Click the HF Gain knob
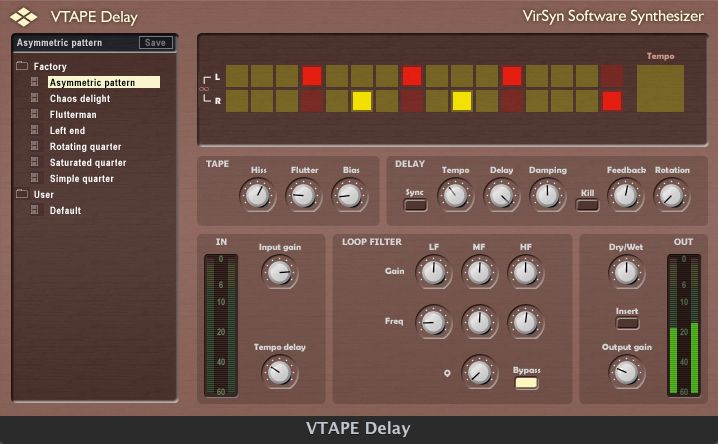Image resolution: width=718 pixels, height=444 pixels. click(x=525, y=272)
